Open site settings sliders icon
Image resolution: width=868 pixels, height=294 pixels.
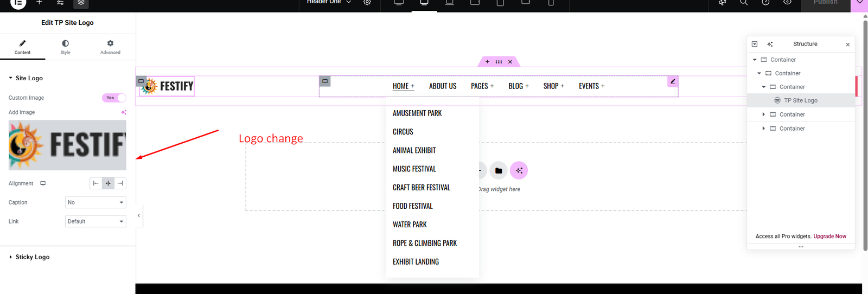(60, 3)
